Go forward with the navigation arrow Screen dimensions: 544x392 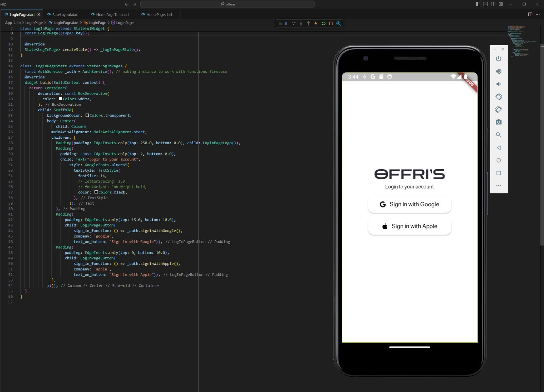134,4
